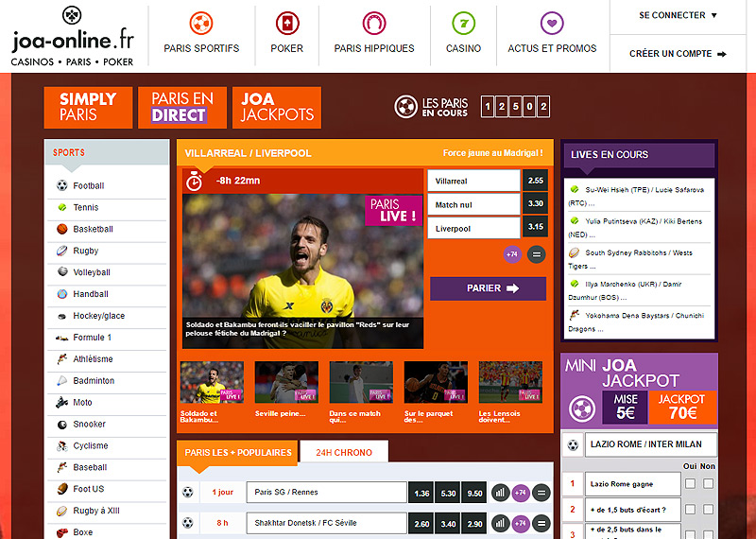Image resolution: width=756 pixels, height=539 pixels.
Task: Select Paris les + Populaires tab
Action: [x=238, y=452]
